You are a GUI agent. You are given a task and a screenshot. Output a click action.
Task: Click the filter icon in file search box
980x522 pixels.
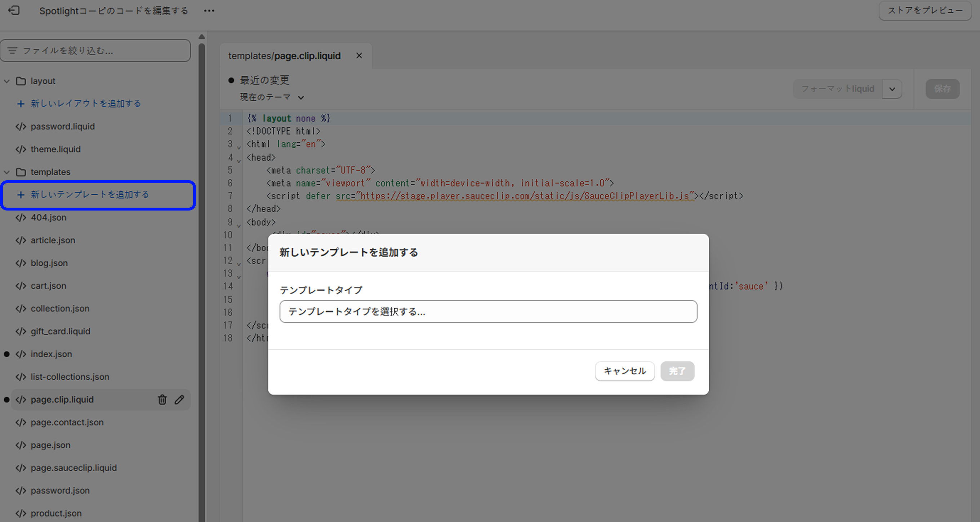click(x=12, y=50)
